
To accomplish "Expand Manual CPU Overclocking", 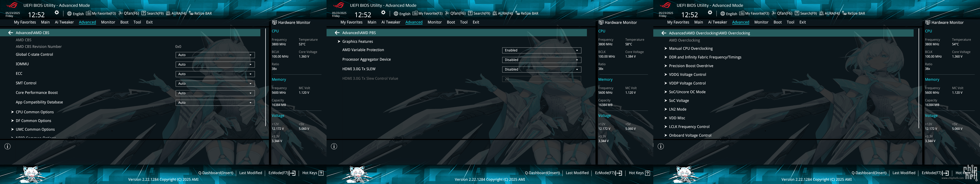I will [x=691, y=48].
